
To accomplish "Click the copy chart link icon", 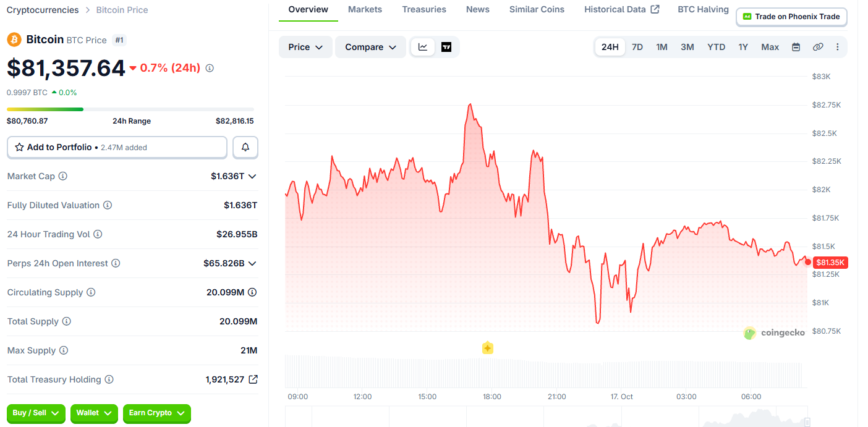I will pos(818,47).
